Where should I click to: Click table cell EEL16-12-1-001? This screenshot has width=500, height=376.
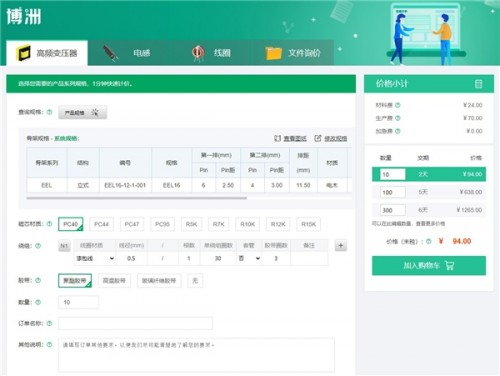tap(125, 185)
